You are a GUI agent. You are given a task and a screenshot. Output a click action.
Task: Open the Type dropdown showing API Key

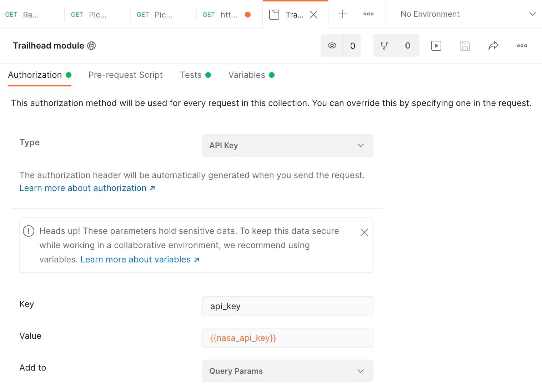coord(287,145)
